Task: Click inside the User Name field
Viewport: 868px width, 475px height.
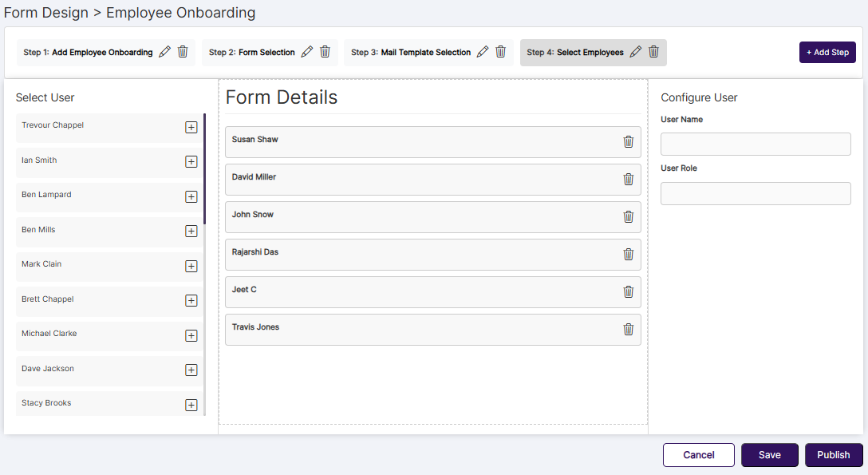Action: pos(755,144)
